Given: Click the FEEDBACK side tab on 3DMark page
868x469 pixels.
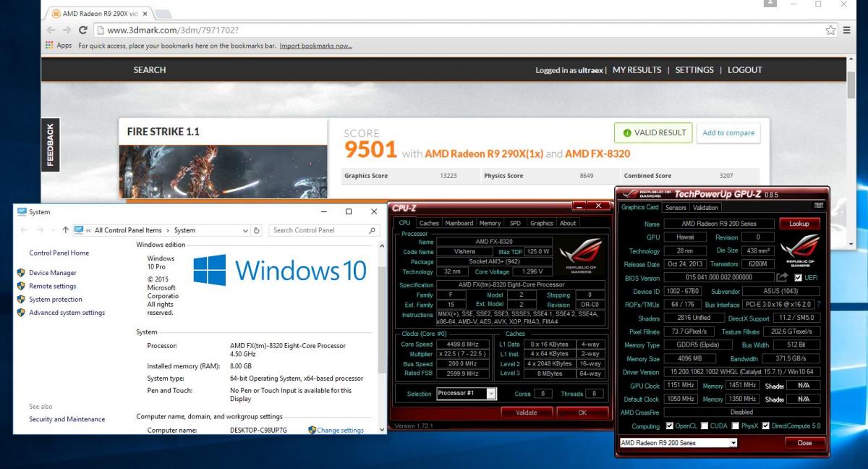Looking at the screenshot, I should tap(50, 145).
